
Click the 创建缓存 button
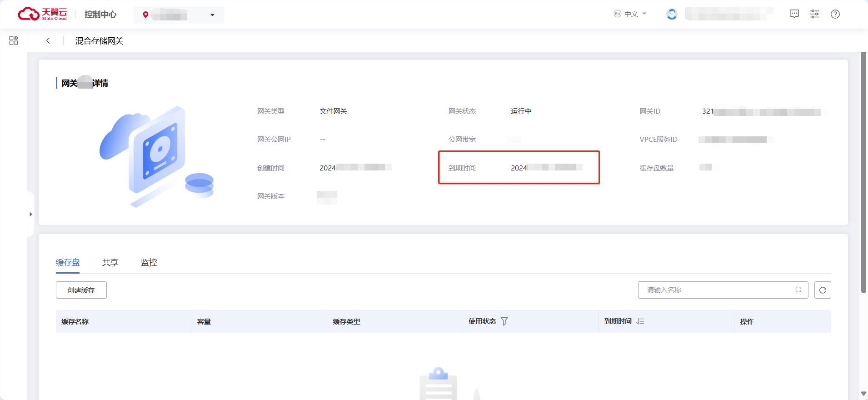(x=81, y=290)
